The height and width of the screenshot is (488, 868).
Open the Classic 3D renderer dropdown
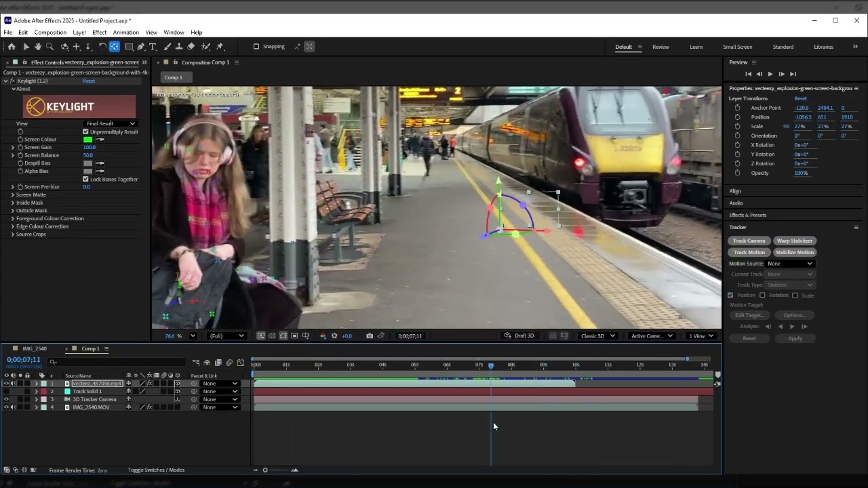click(x=597, y=336)
